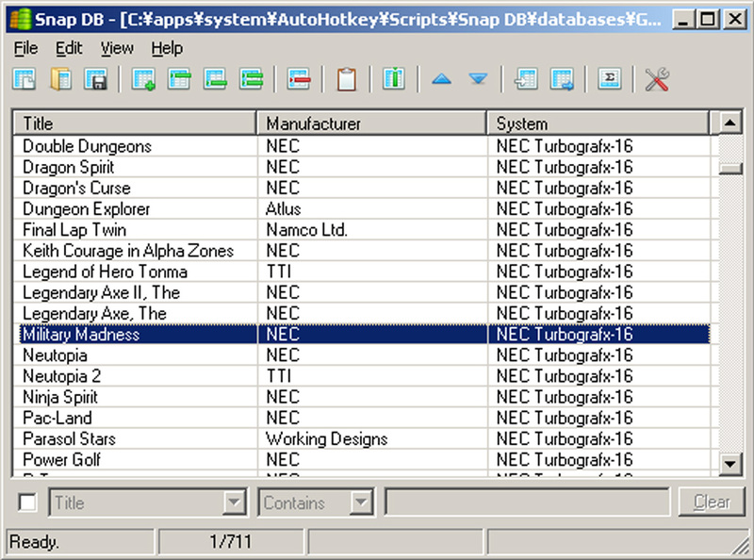Click the Snap DB title bar app icon
Screen dimensions: 754x560
click(20, 19)
